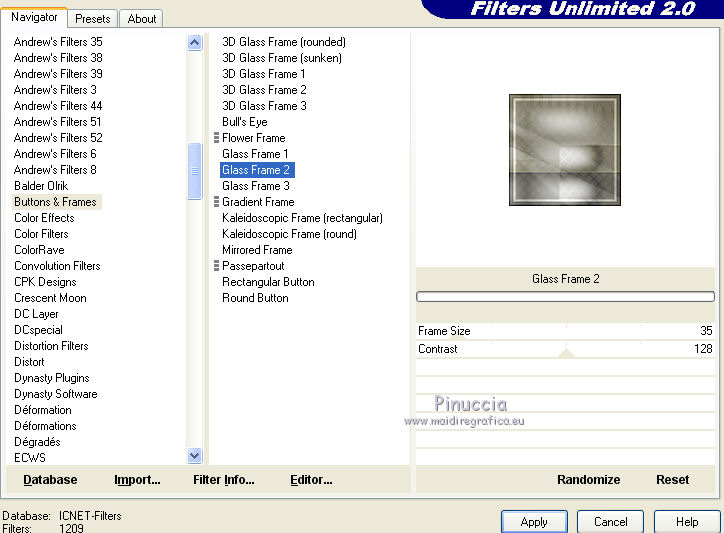Image resolution: width=724 pixels, height=533 pixels.
Task: Click the Help button
Action: tap(687, 522)
